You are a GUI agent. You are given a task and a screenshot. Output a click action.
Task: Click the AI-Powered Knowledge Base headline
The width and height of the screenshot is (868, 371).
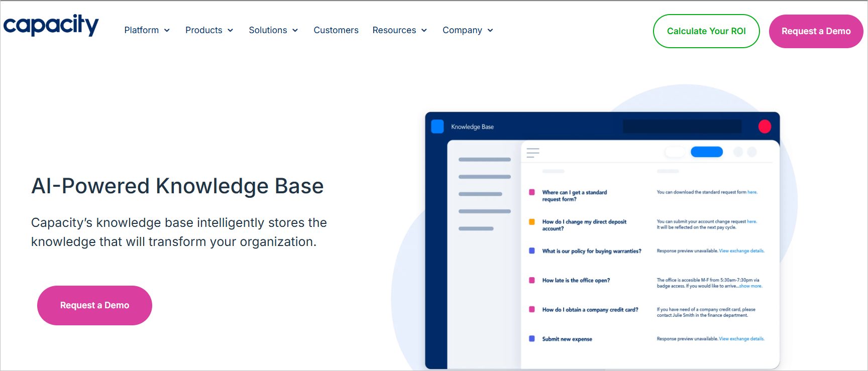point(177,186)
